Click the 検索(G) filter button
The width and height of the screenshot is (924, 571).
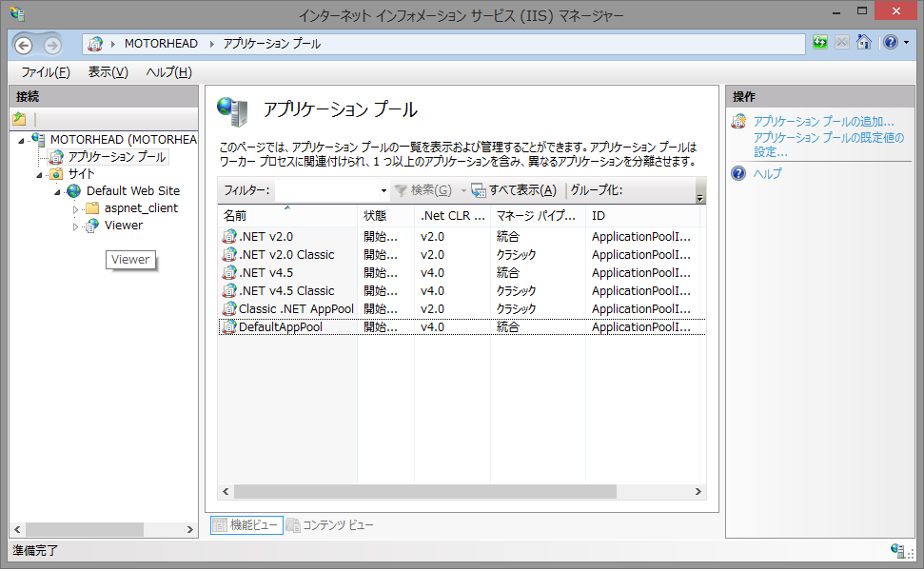pos(423,190)
